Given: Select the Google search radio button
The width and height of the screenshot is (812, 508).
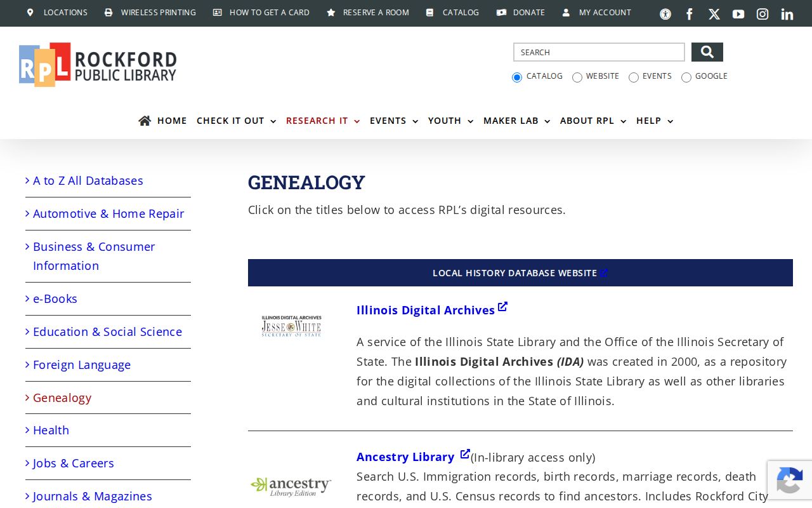Looking at the screenshot, I should [686, 77].
